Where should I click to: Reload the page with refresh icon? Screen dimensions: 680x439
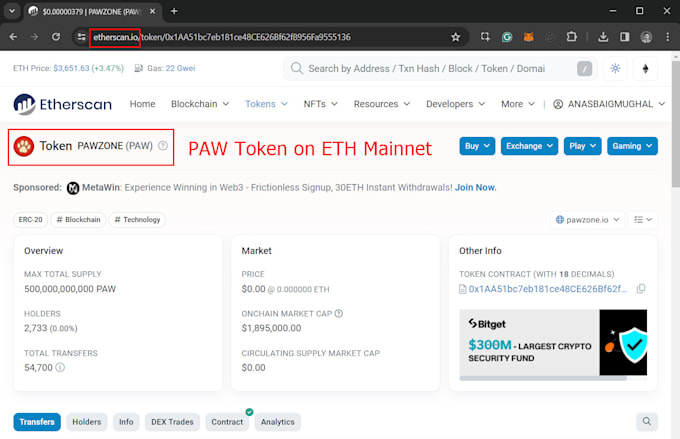click(x=56, y=37)
